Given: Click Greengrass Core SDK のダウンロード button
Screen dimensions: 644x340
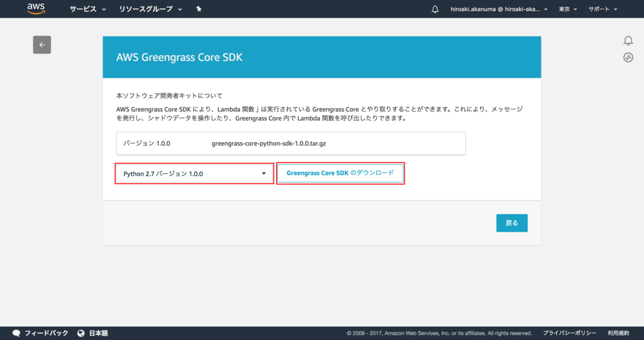Looking at the screenshot, I should [x=340, y=173].
